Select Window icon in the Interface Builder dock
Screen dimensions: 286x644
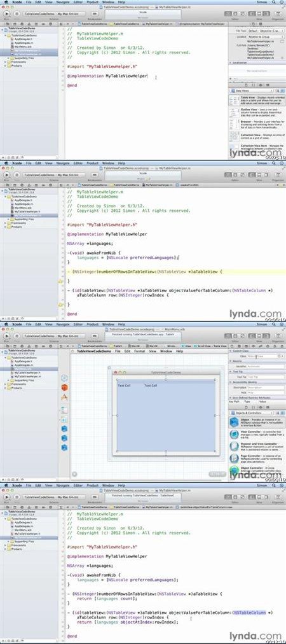(64, 420)
